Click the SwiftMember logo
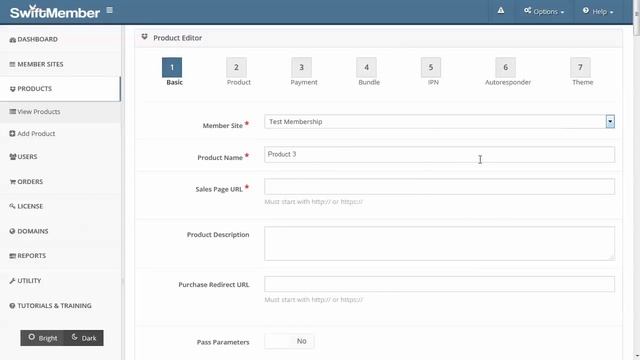Viewport: 640px width, 360px height. pyautogui.click(x=55, y=12)
